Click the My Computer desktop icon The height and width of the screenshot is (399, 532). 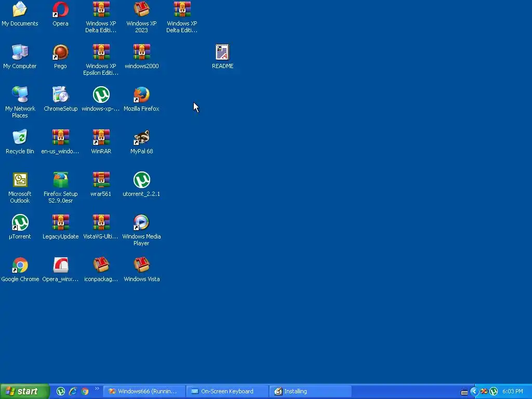pos(20,56)
